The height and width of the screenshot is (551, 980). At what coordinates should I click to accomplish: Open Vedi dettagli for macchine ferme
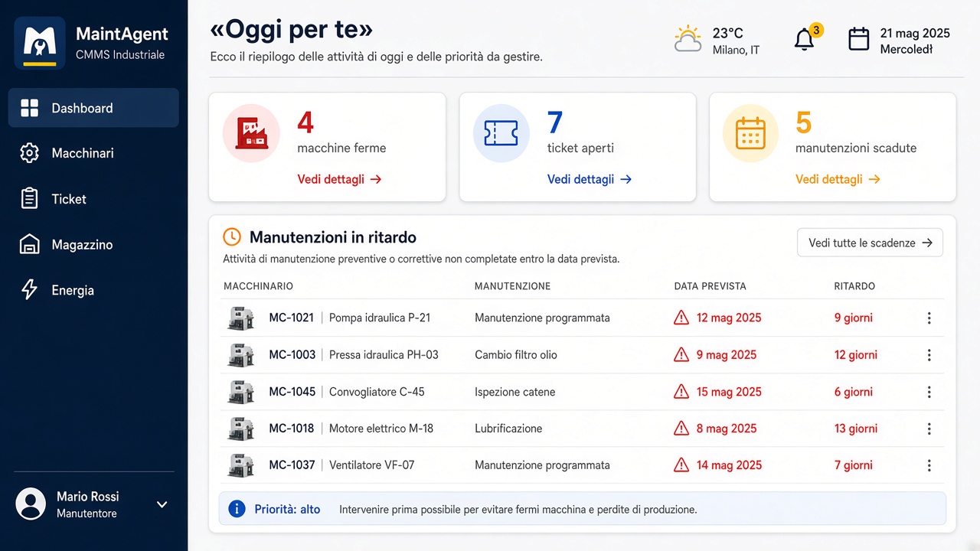pyautogui.click(x=339, y=179)
